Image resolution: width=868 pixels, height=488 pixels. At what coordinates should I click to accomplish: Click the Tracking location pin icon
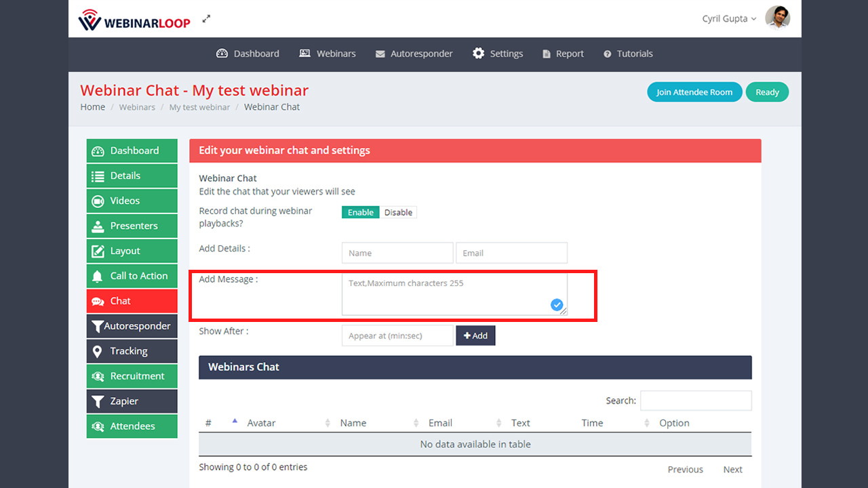click(98, 351)
